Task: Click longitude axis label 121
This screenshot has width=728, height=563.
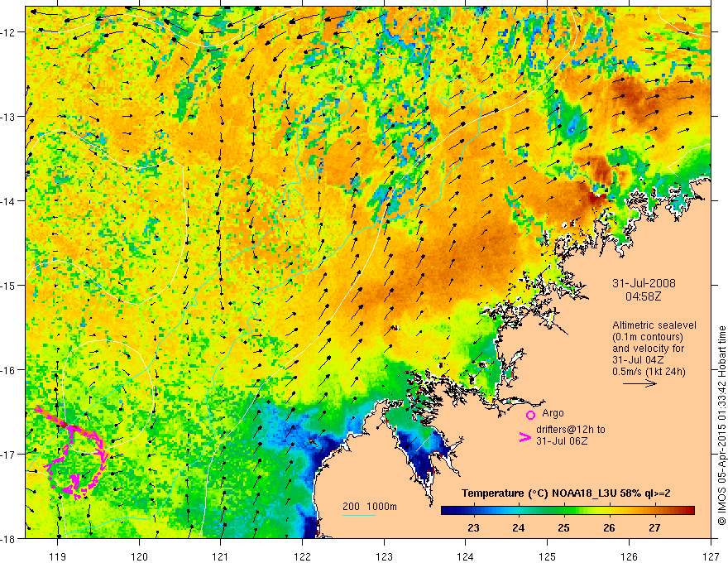Action: (221, 556)
